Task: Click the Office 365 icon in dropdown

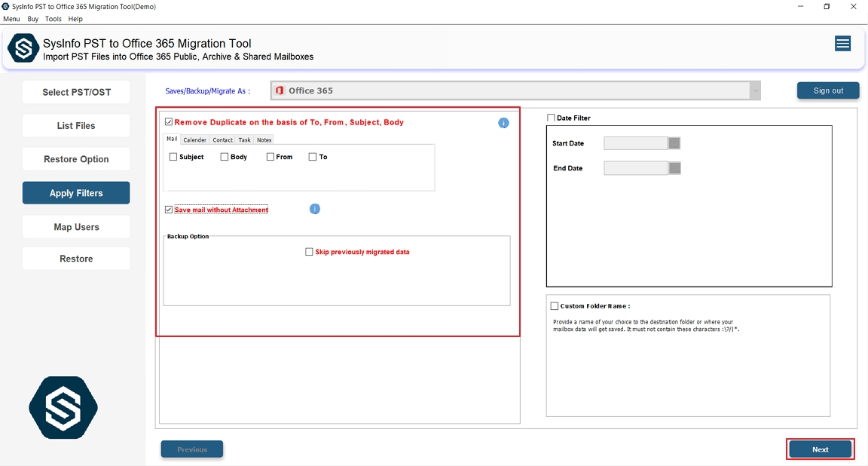Action: click(280, 90)
